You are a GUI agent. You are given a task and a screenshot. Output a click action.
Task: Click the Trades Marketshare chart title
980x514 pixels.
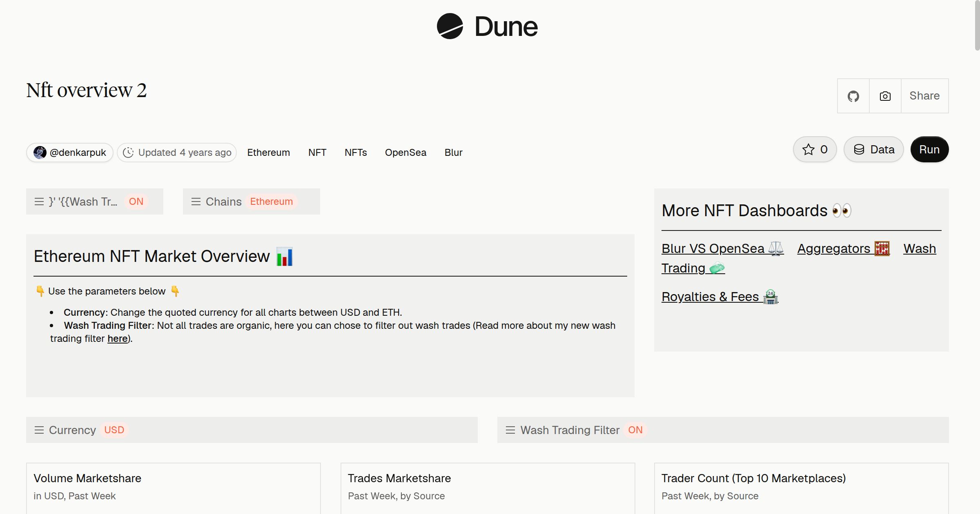coord(399,478)
